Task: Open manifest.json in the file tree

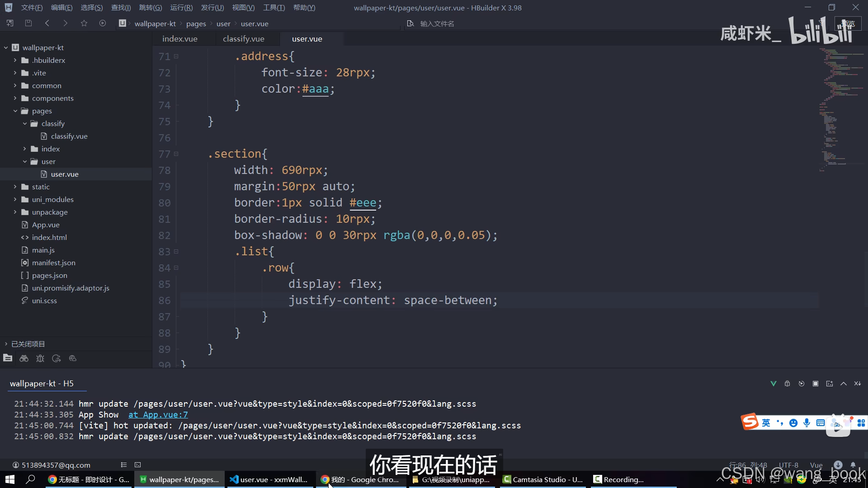Action: [x=54, y=263]
